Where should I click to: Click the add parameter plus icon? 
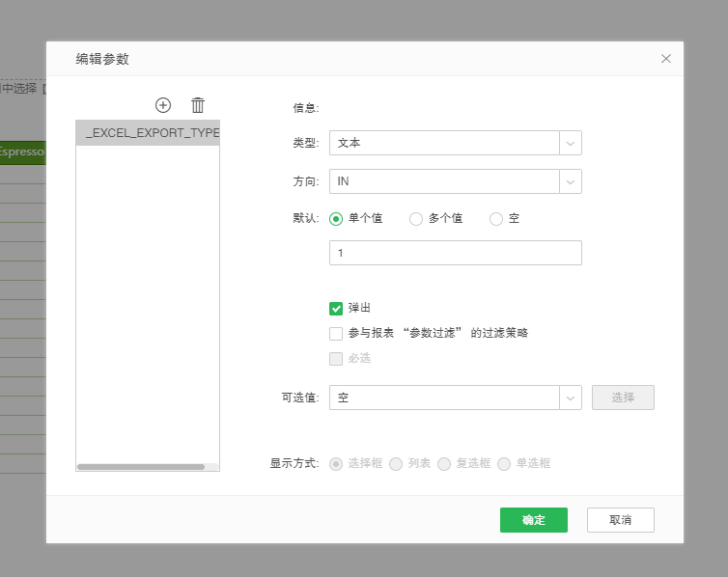click(x=163, y=105)
